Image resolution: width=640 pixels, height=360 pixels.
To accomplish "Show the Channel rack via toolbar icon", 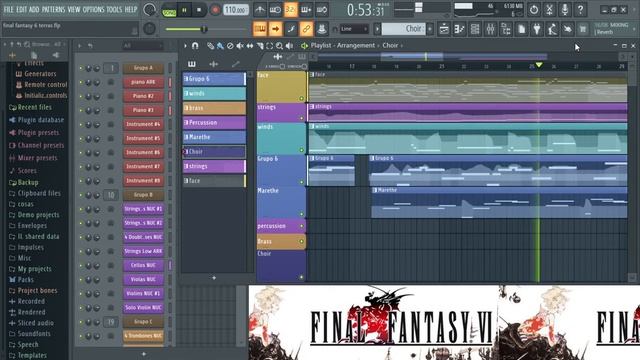I will coord(475,29).
